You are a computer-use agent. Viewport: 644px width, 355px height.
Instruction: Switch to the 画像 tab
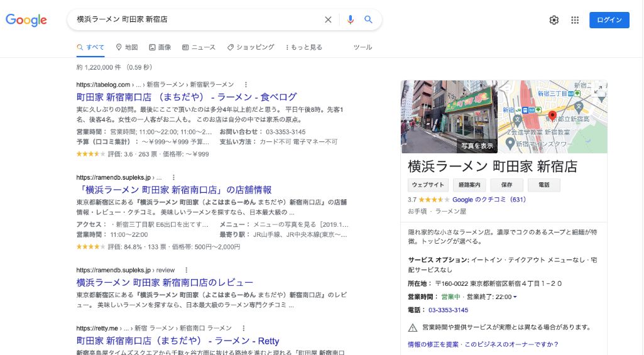pos(160,47)
